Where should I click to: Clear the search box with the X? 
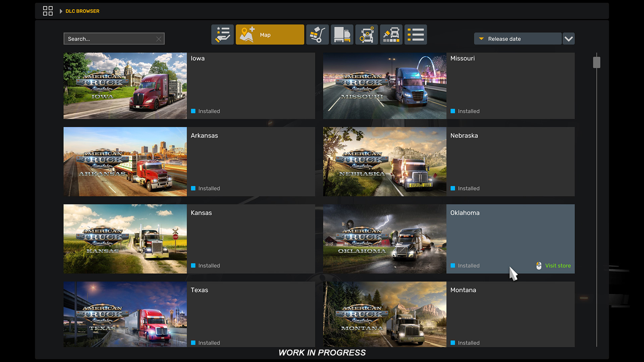coord(159,39)
